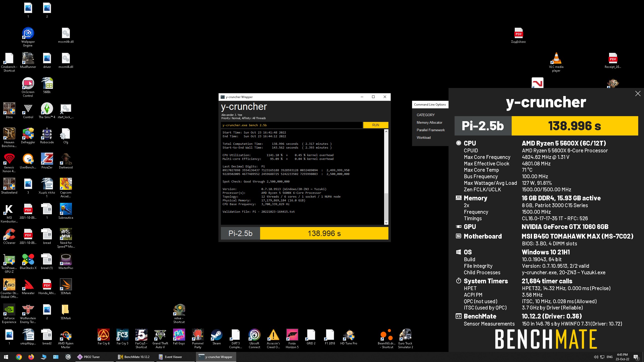
Task: Launch BeamNG.drive Shortcut icon
Action: pos(386,339)
